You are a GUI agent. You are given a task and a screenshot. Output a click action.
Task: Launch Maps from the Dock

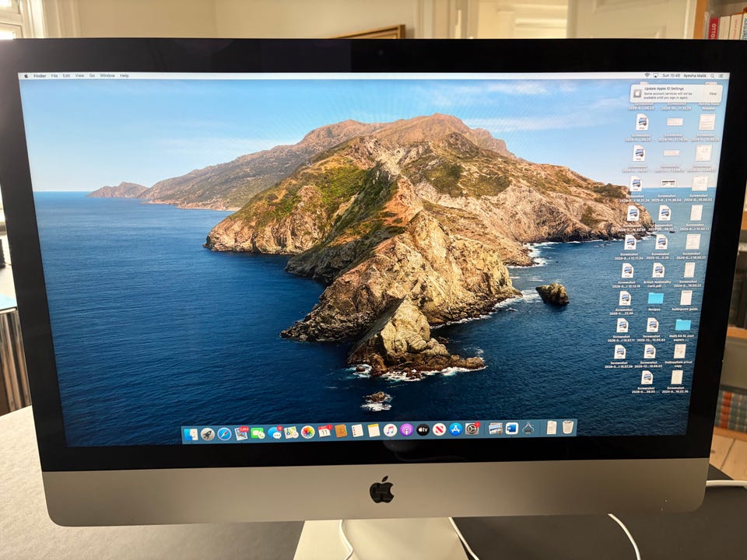[x=291, y=433]
